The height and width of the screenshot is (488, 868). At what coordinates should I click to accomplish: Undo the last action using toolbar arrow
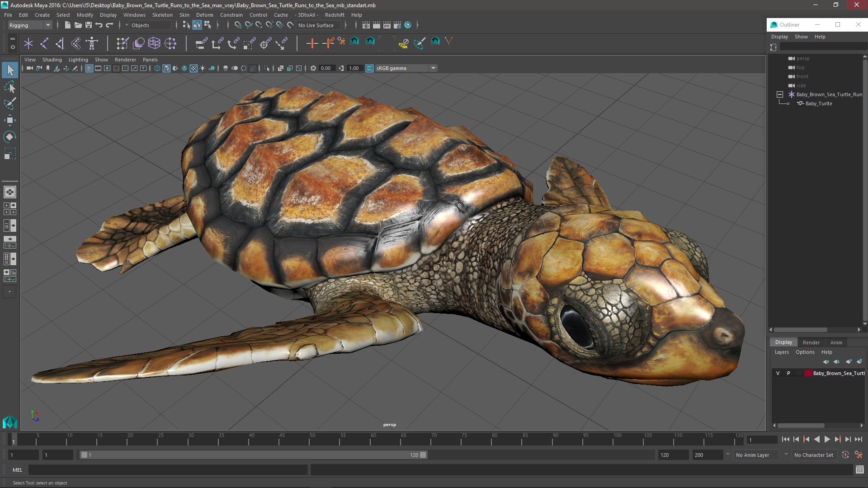point(99,25)
